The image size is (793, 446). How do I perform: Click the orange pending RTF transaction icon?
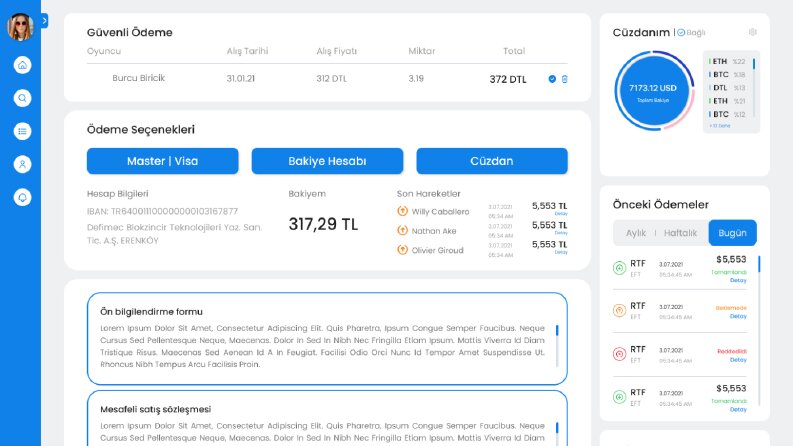(620, 310)
